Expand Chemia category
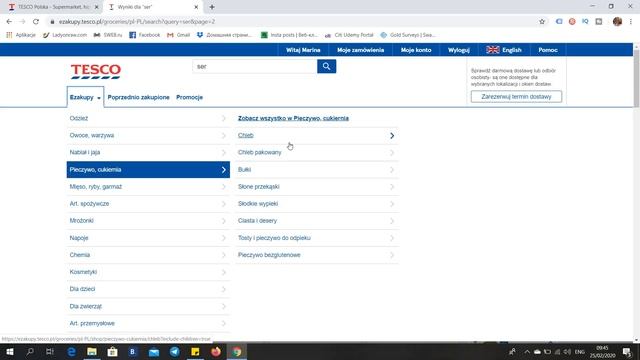The width and height of the screenshot is (640, 360). [148, 255]
